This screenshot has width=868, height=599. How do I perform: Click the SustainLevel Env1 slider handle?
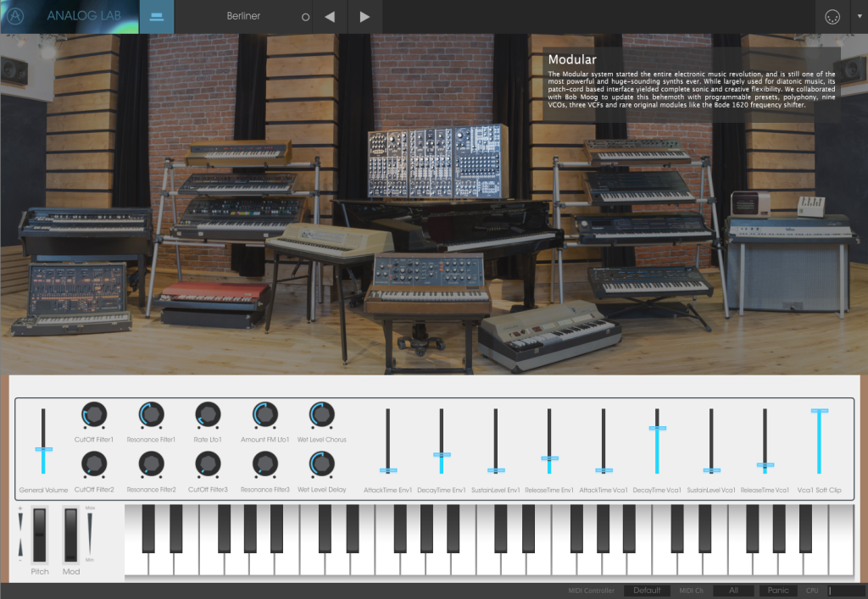click(496, 470)
